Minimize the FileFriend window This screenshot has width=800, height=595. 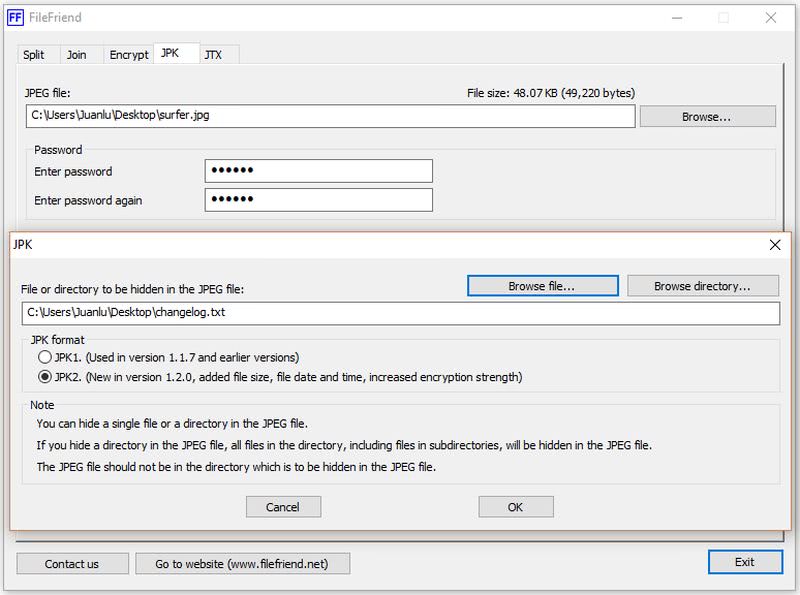pos(677,18)
